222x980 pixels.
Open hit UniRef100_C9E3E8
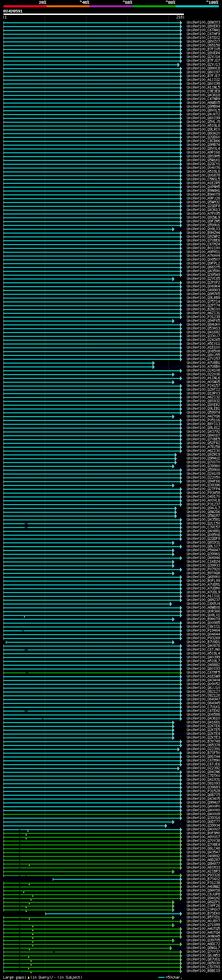(203, 91)
